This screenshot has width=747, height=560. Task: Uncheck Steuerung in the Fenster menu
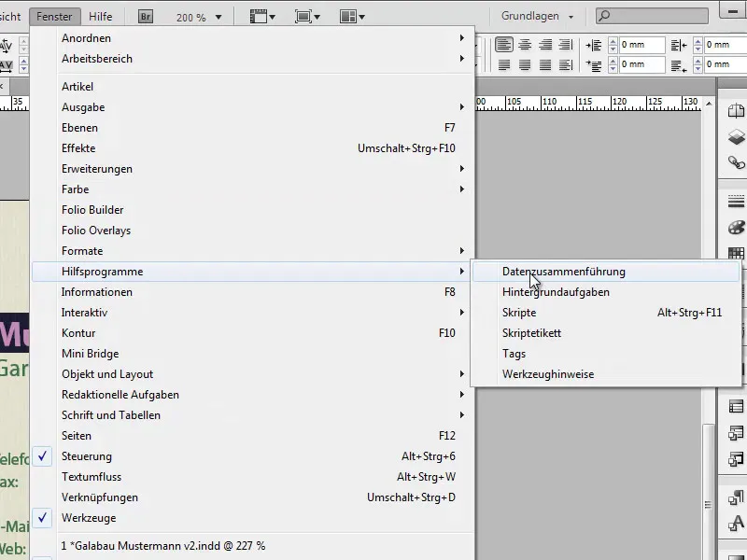(x=253, y=456)
